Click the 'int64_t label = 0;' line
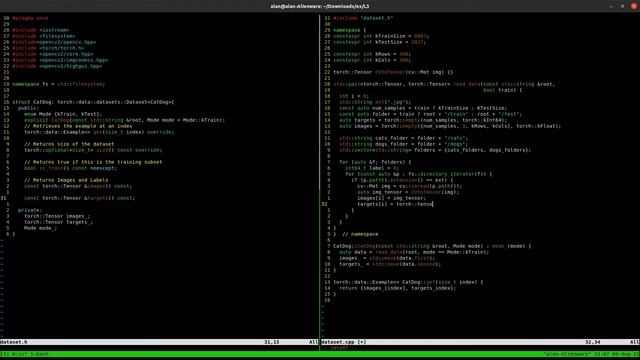This screenshot has width=640, height=360. tap(372, 168)
